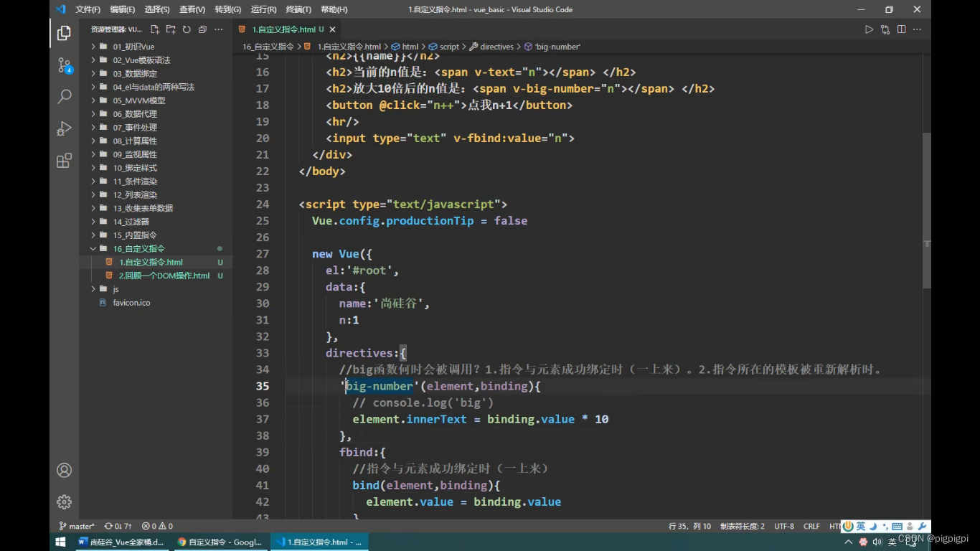Open the Source Control view with badge 4
Screen dimensions: 980x551
pyautogui.click(x=64, y=65)
